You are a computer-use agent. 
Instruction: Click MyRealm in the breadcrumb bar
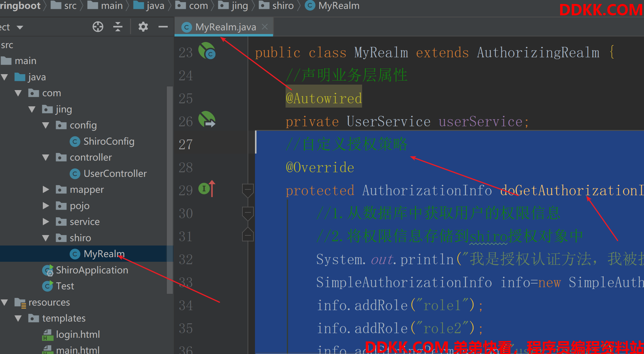tap(339, 6)
